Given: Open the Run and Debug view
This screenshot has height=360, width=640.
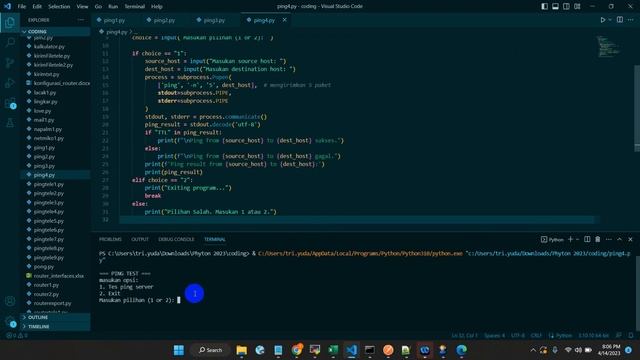Looking at the screenshot, I should [10, 83].
